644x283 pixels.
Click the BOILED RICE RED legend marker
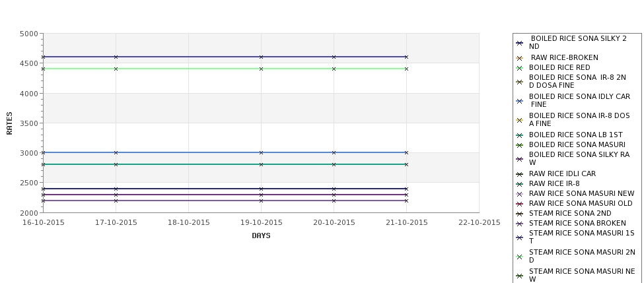pos(519,68)
